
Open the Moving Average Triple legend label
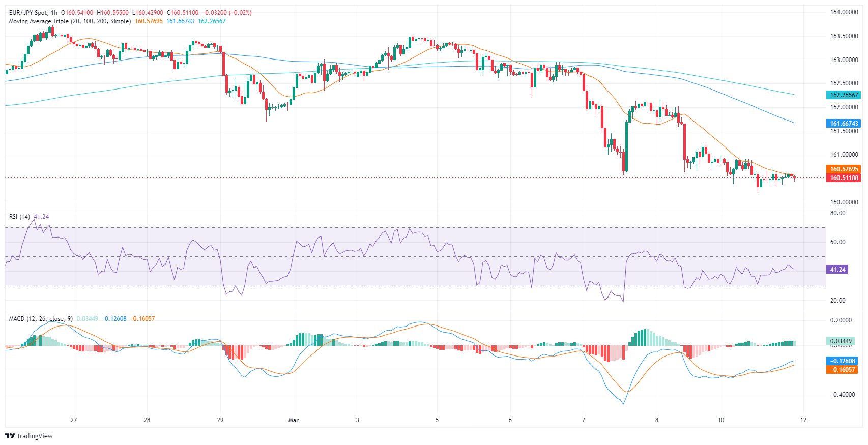70,21
